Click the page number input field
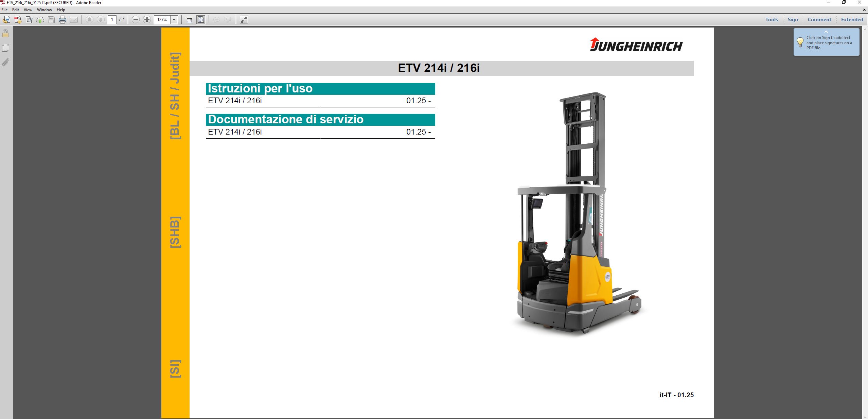This screenshot has height=419, width=868. point(112,20)
